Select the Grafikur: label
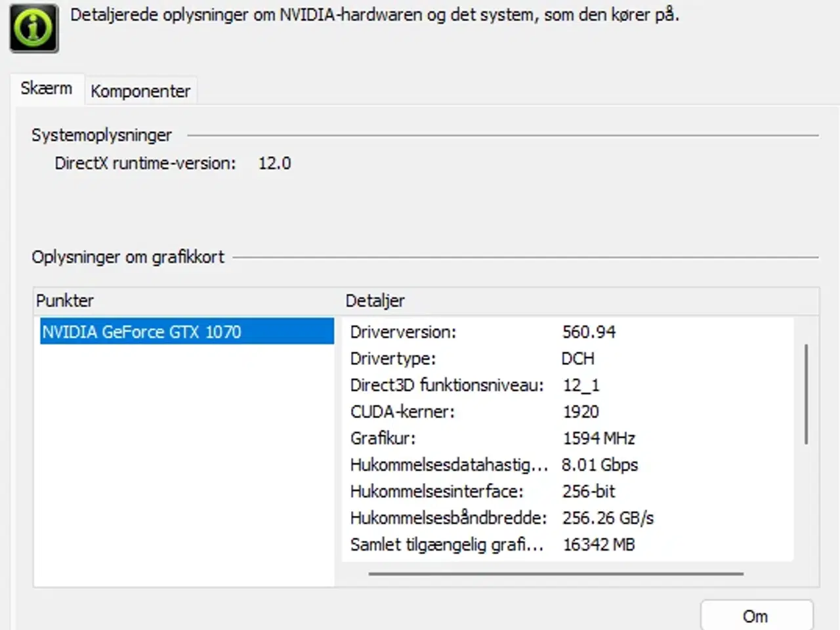Screen dimensions: 840x630 point(383,438)
